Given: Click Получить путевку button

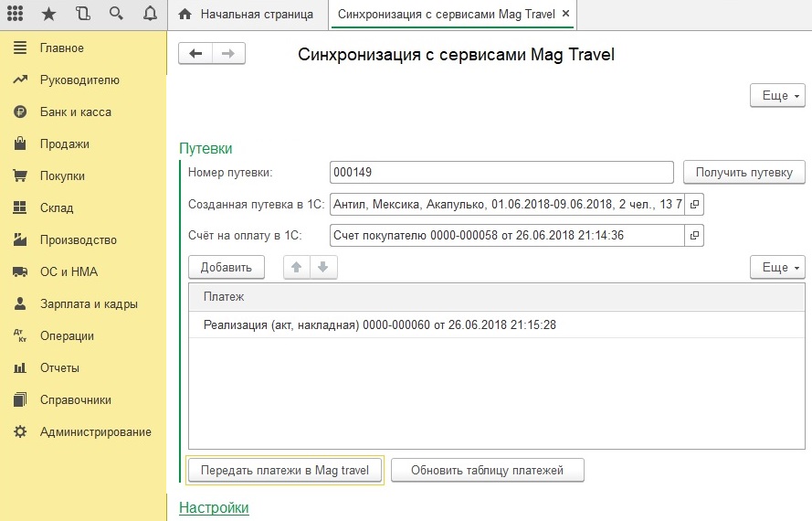Looking at the screenshot, I should [x=744, y=173].
